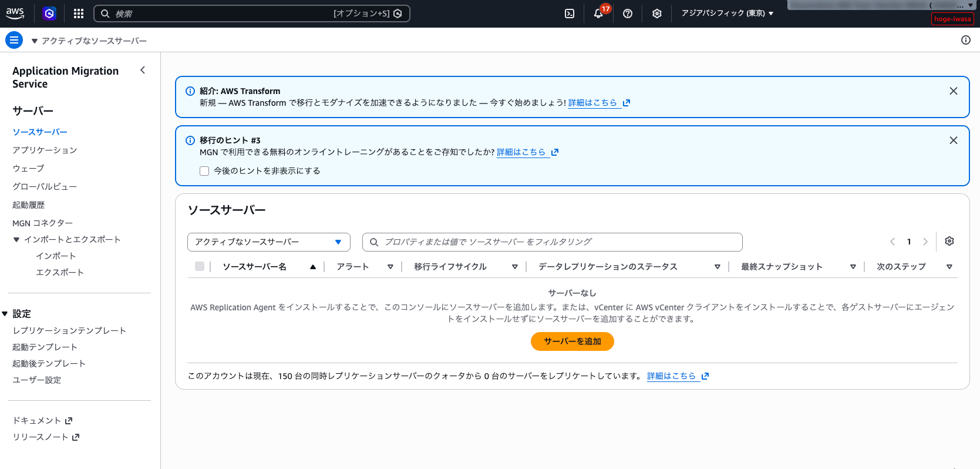The width and height of the screenshot is (980, 469).
Task: Open the console settings gear in top bar
Action: pyautogui.click(x=657, y=14)
